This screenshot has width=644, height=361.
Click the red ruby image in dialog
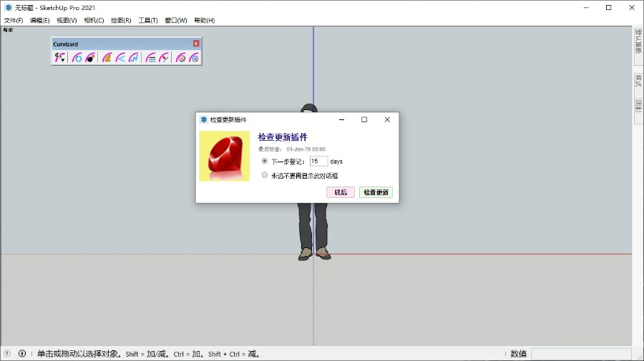click(224, 156)
